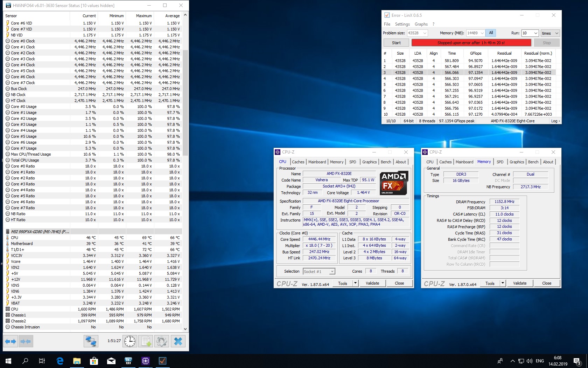
Task: Click the HWiNFO remote/network computers icon
Action: click(91, 341)
